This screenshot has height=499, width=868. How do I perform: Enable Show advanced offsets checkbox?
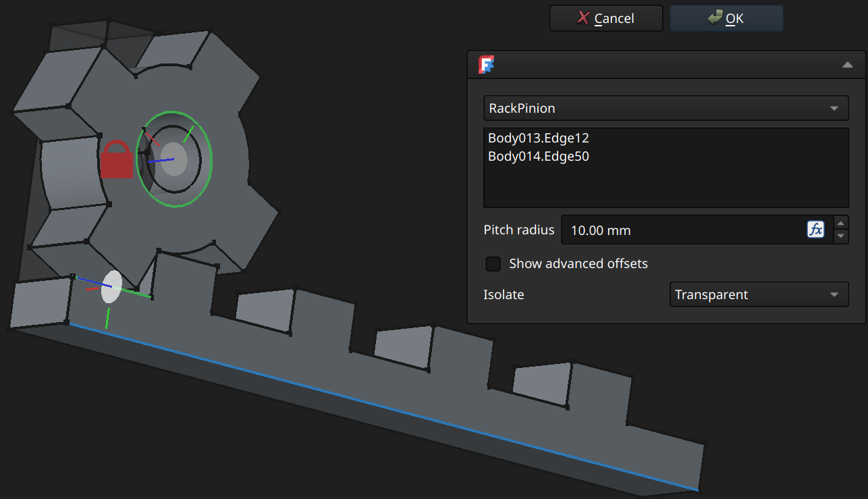click(x=493, y=263)
